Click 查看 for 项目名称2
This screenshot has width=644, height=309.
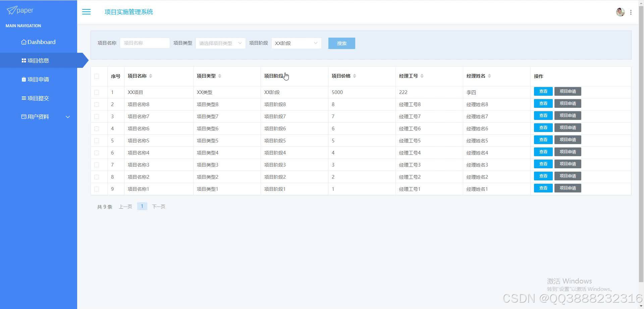[x=543, y=176]
